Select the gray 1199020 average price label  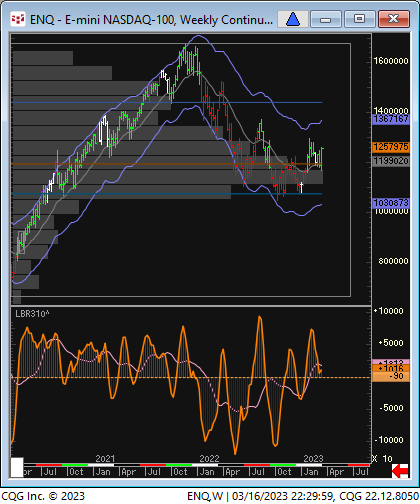click(391, 161)
